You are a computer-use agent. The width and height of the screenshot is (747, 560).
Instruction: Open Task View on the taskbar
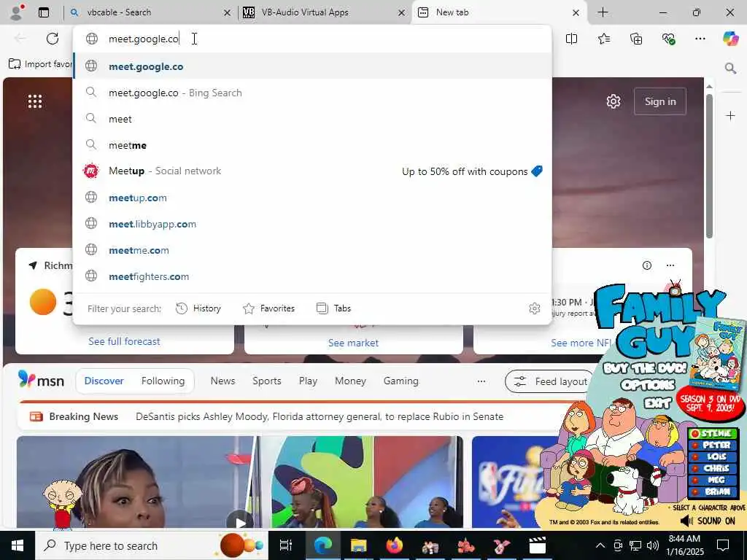tap(286, 545)
